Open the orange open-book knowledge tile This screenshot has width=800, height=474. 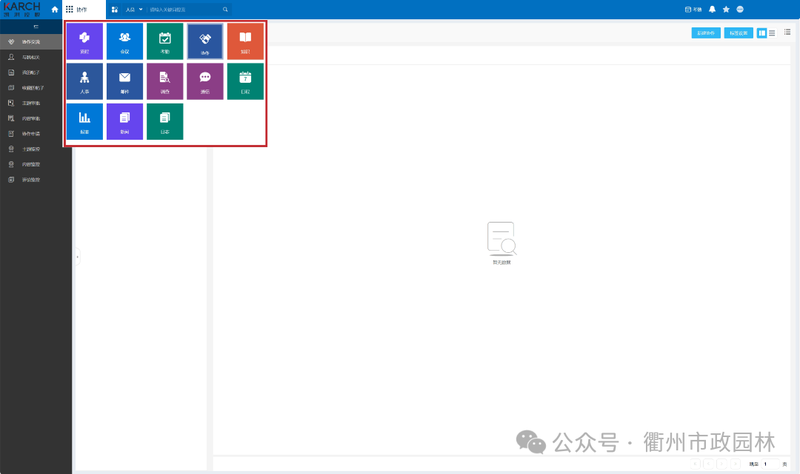pyautogui.click(x=245, y=41)
